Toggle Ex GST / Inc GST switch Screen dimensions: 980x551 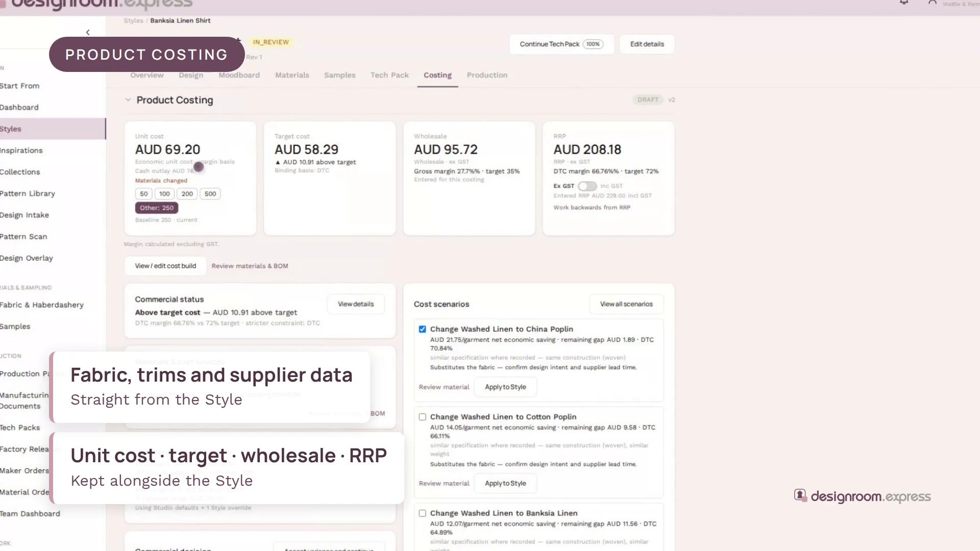tap(587, 186)
